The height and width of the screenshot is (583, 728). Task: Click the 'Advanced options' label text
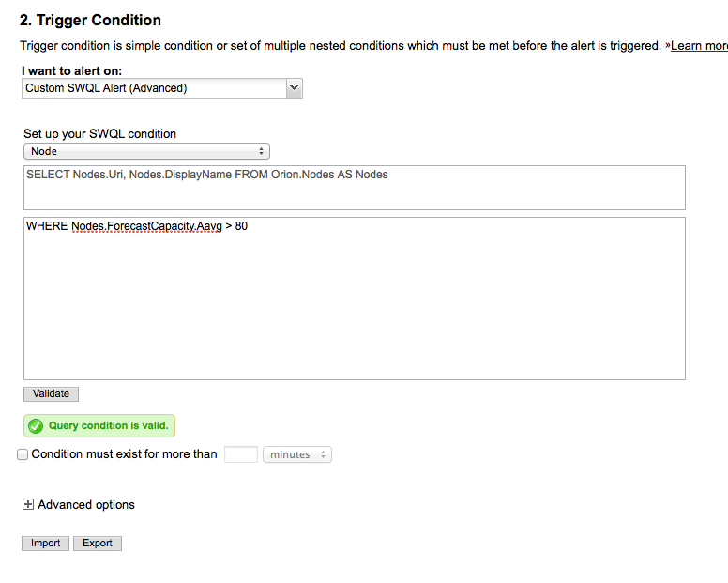[x=86, y=504]
